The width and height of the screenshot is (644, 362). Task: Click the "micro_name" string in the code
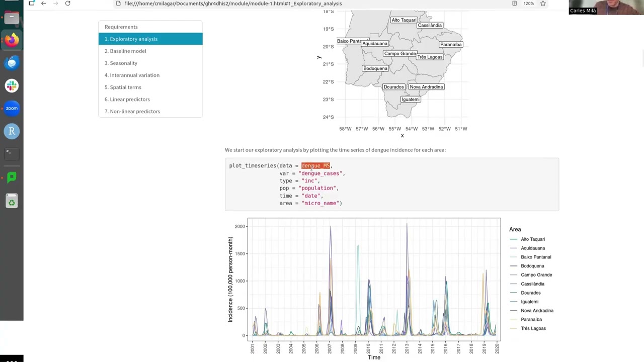(x=320, y=203)
